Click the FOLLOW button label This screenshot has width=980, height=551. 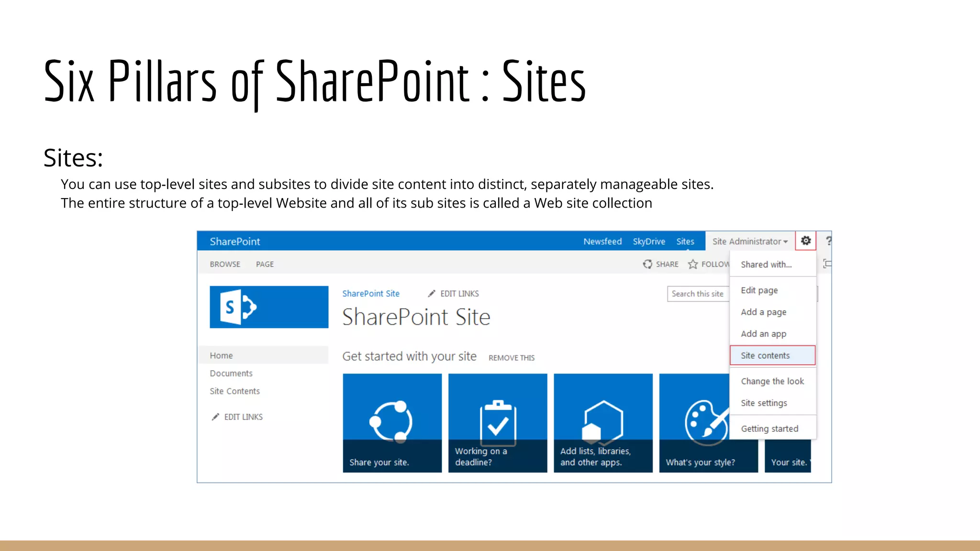[715, 264]
